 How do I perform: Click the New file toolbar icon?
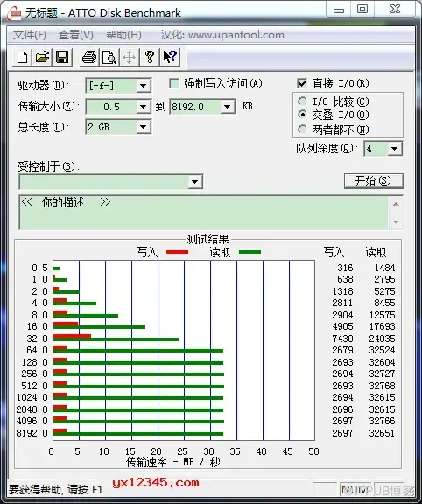(x=22, y=57)
